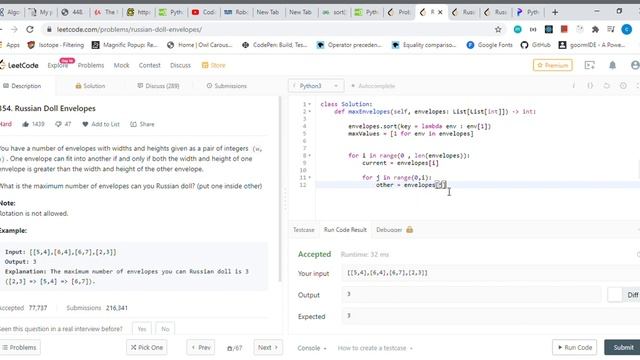Select the Run Code Result tab
Viewport: 640px width, 360px height.
coord(345,230)
